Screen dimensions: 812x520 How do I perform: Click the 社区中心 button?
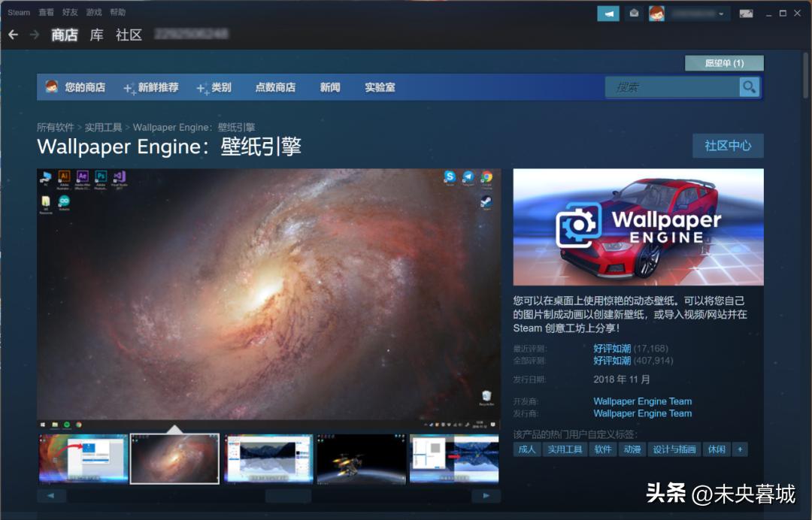click(727, 146)
